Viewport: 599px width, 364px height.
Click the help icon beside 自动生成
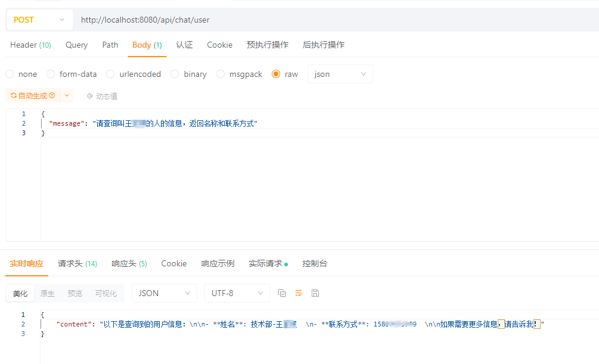(52, 95)
